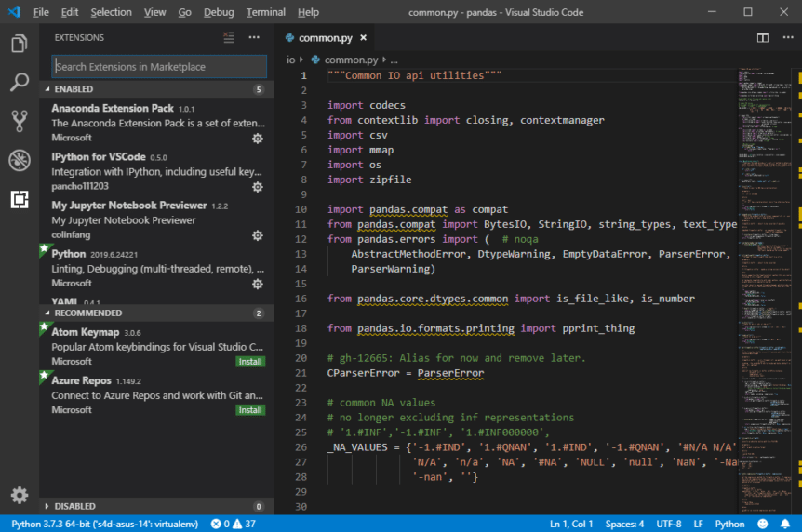Open the Terminal menu
The width and height of the screenshot is (802, 532).
pyautogui.click(x=265, y=12)
